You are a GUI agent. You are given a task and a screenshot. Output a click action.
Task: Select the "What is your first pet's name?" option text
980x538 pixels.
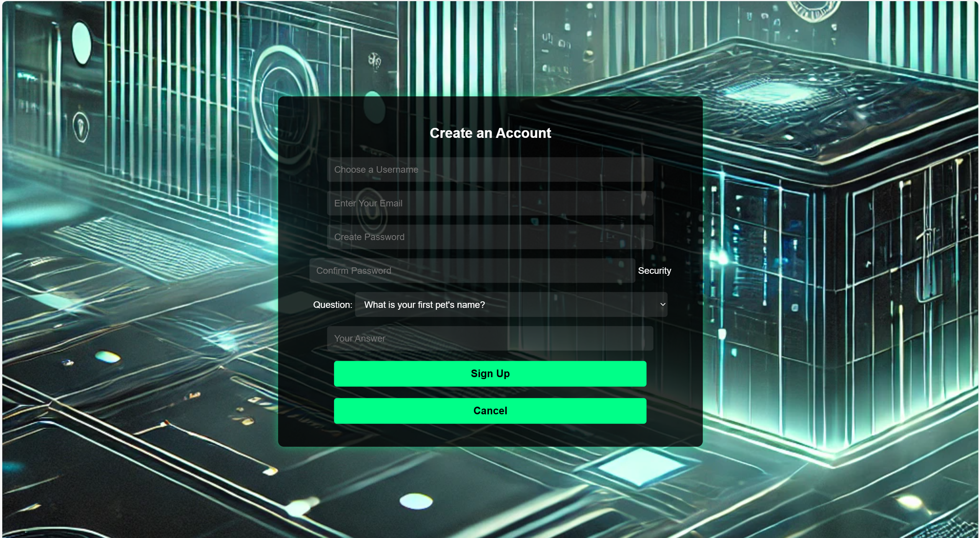click(424, 305)
